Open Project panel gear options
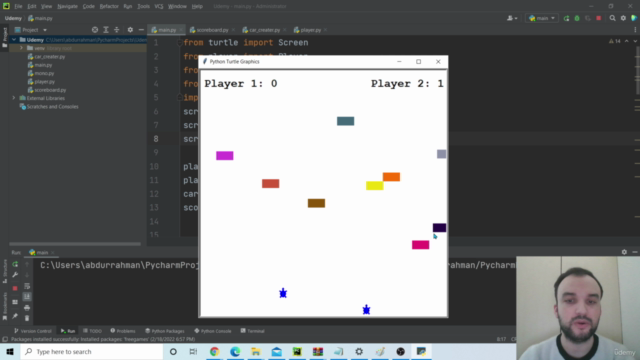 [130, 30]
